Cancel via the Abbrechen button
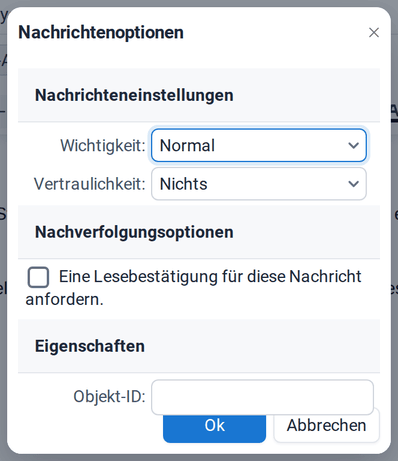 point(326,426)
